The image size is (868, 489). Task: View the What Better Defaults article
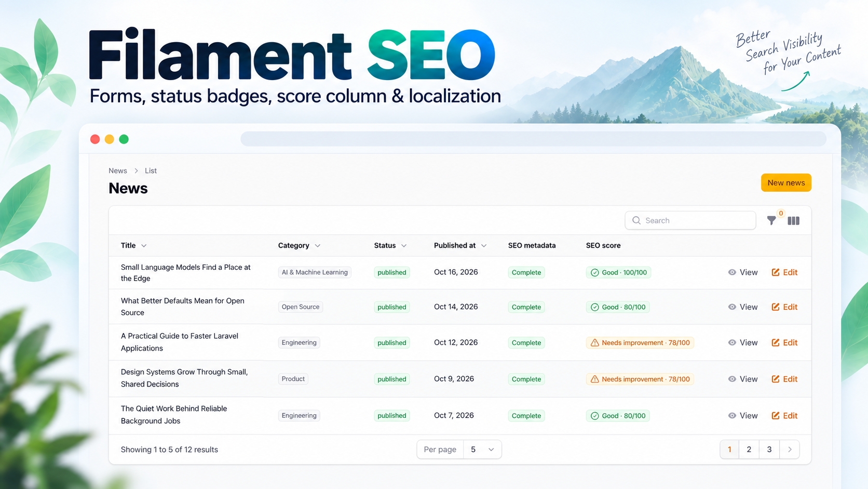tap(743, 307)
